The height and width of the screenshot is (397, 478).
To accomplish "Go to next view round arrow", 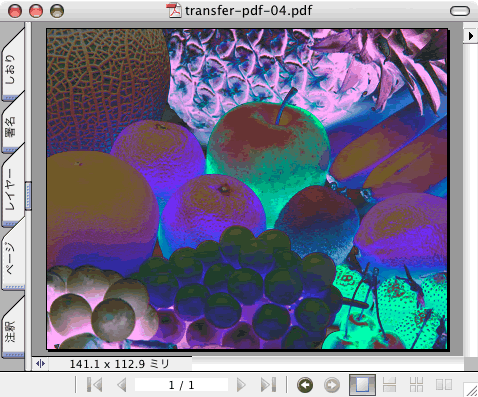I will 331,385.
